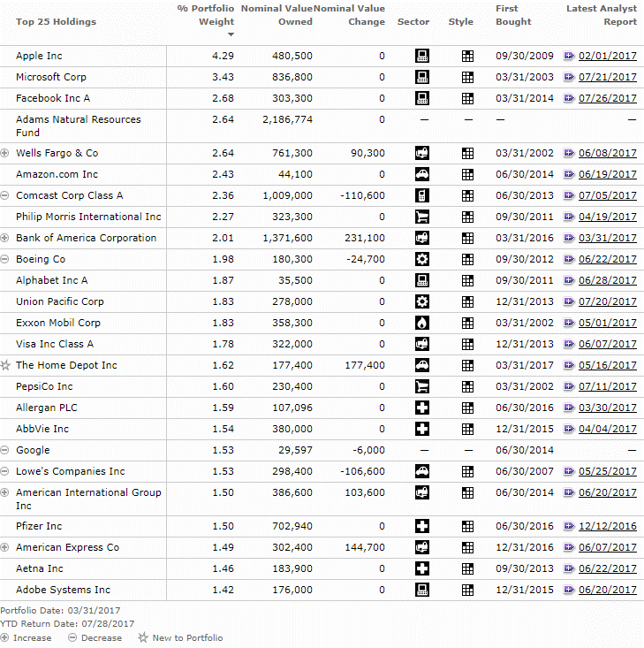The width and height of the screenshot is (644, 648).
Task: Open Microsoft analyst report dated 07/21/2017
Action: click(607, 77)
